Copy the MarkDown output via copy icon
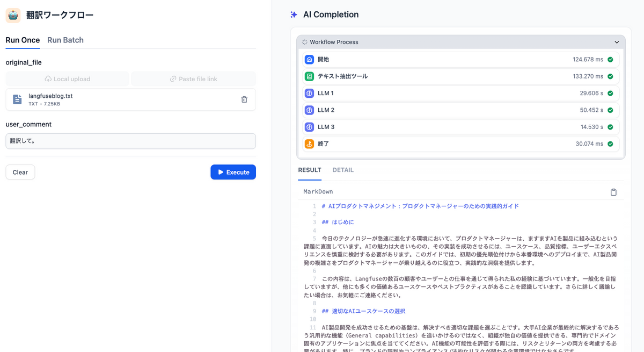Screen dimensions: 644x352 (x=613, y=191)
